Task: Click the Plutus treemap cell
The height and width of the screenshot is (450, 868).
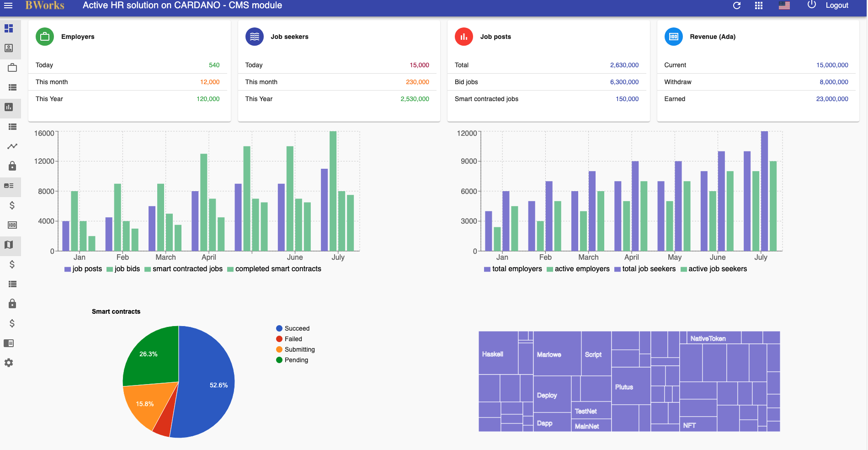Action: 631,386
